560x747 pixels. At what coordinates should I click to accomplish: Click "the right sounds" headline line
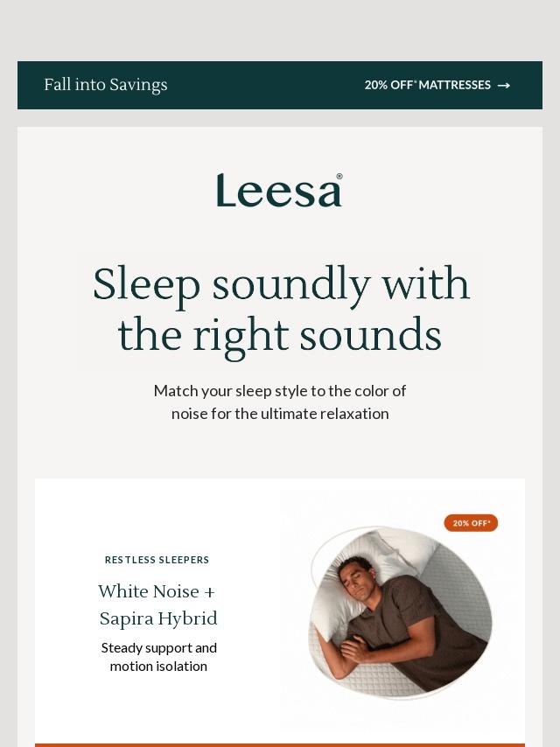point(280,336)
